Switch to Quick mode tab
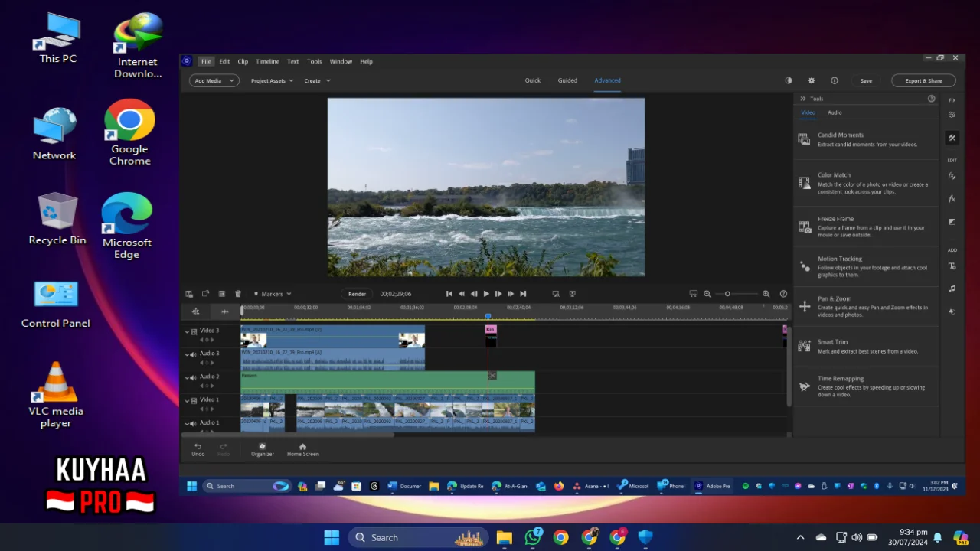The width and height of the screenshot is (980, 551). 532,80
